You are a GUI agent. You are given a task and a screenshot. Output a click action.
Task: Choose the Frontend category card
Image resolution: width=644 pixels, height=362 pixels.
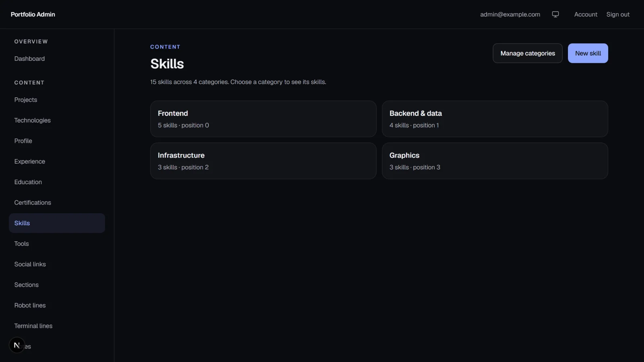tap(263, 119)
